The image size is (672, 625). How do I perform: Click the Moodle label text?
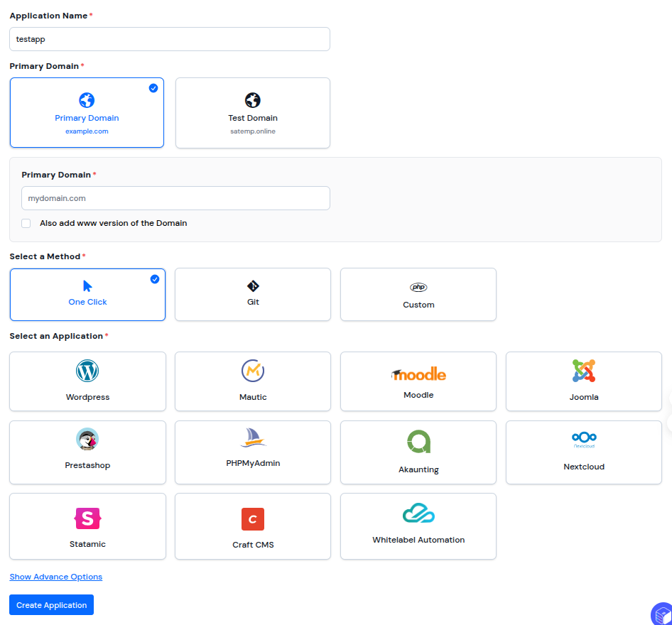(418, 395)
